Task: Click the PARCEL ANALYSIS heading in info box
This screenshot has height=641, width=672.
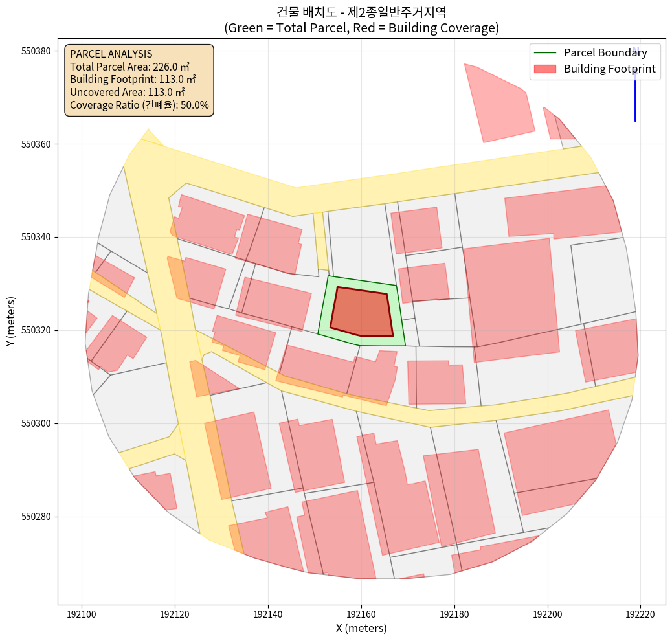Action: point(111,54)
